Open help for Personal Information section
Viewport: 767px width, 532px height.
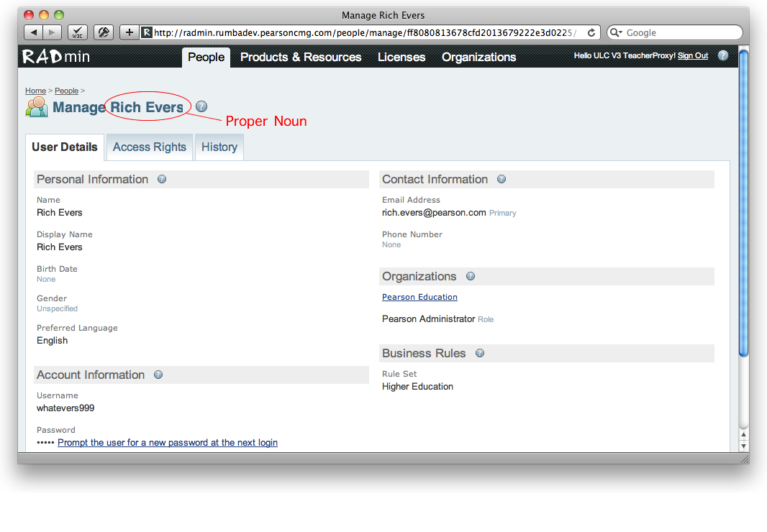[x=162, y=180]
